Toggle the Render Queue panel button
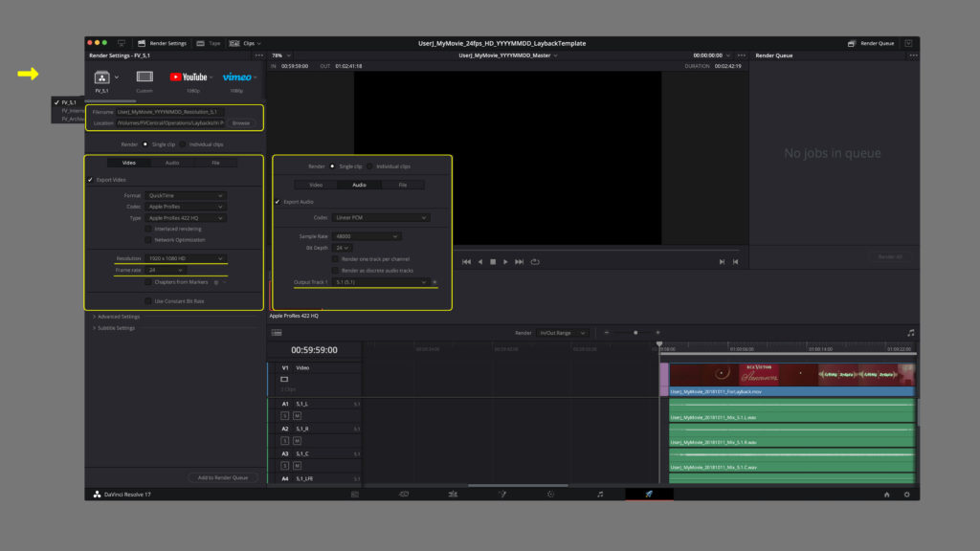Image resolution: width=980 pixels, height=551 pixels. point(873,43)
